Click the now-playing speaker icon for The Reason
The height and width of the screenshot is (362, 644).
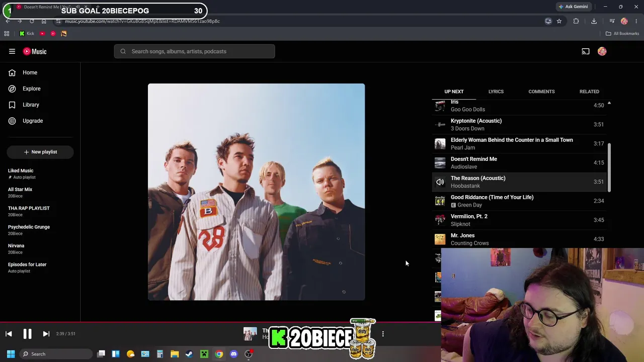pyautogui.click(x=440, y=182)
